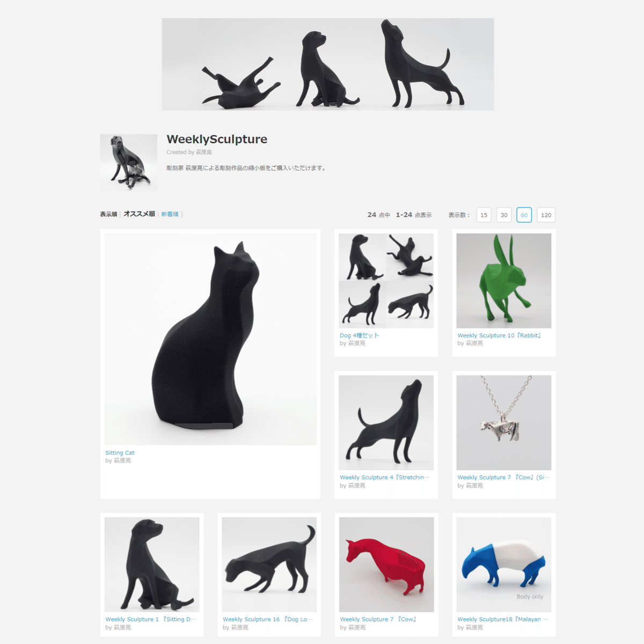This screenshot has height=644, width=644.
Task: Open the WeeklySculpture shop avatar image
Action: tap(128, 162)
